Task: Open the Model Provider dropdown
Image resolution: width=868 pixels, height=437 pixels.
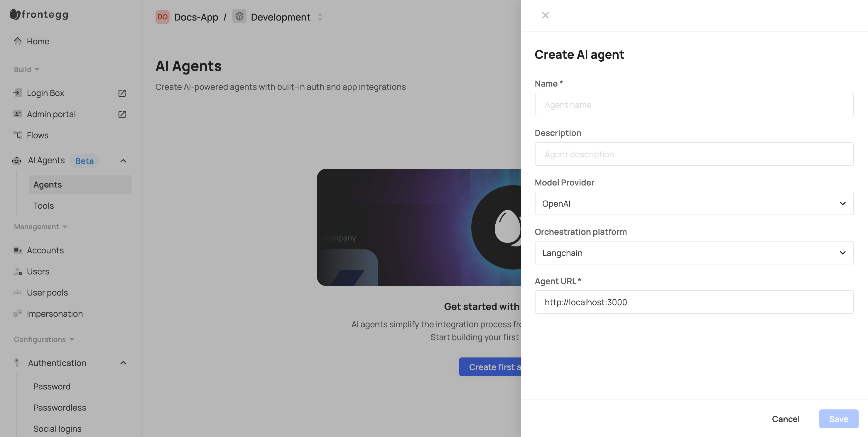Action: tap(694, 203)
